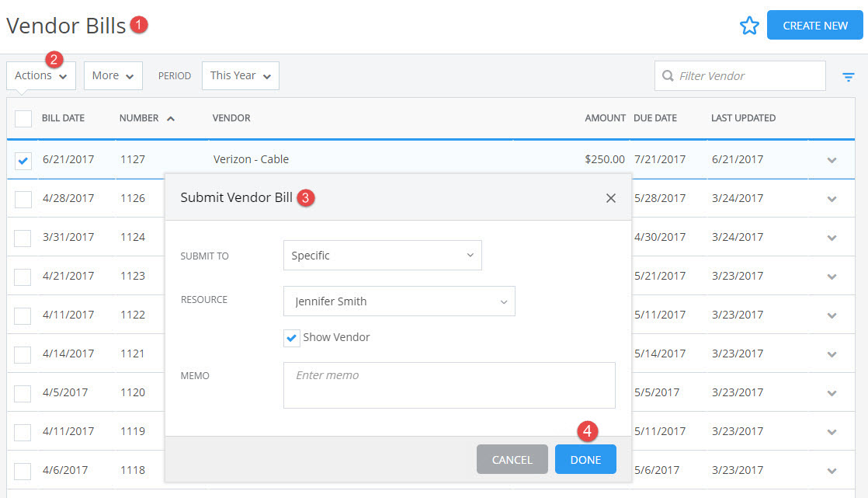Check the checkbox for bill 1126
Screen dimensions: 868x498
(x=23, y=198)
